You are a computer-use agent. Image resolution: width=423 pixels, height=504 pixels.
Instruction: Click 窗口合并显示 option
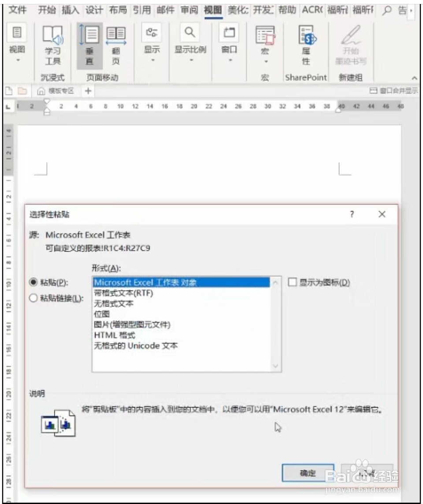[394, 91]
